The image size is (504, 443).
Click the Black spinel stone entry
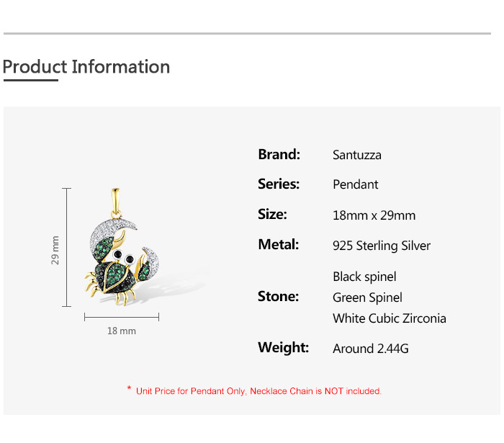point(364,277)
